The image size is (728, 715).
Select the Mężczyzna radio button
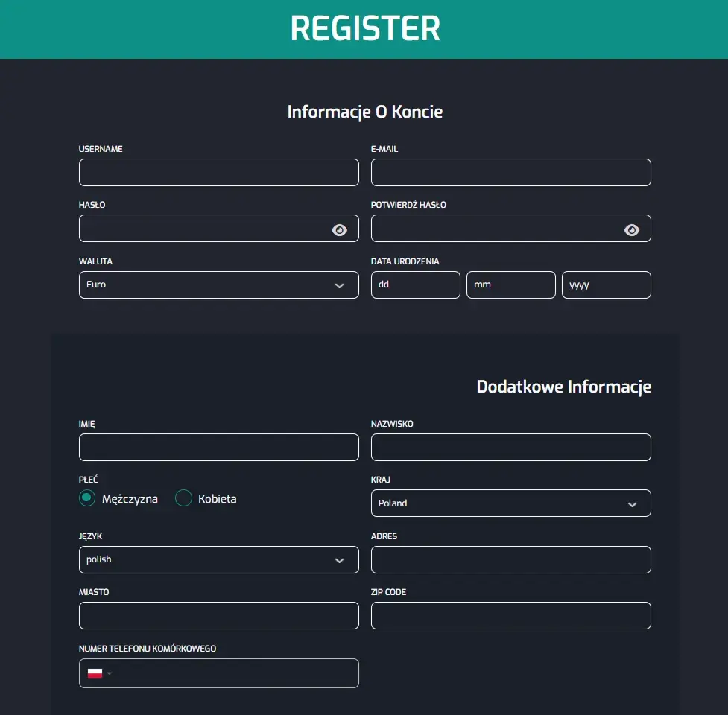[87, 498]
